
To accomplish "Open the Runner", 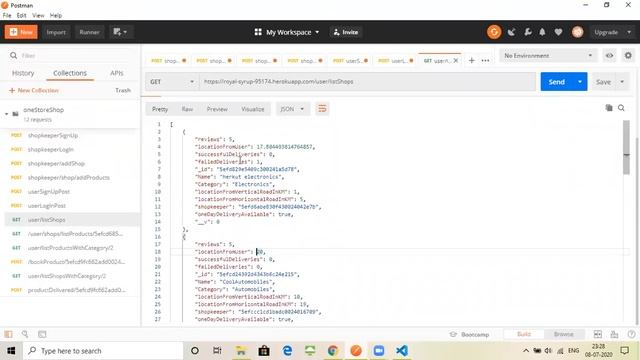I will pyautogui.click(x=89, y=32).
